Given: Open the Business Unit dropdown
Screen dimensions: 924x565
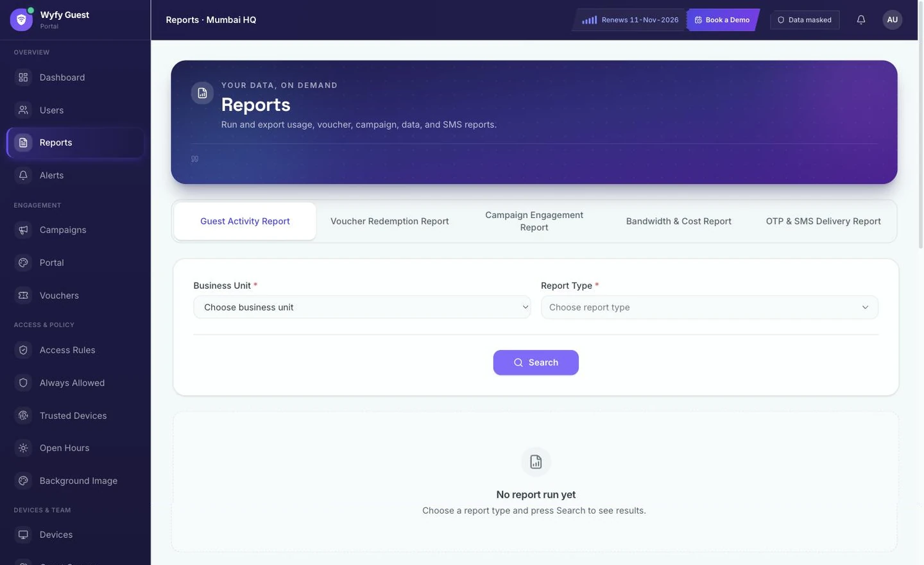Looking at the screenshot, I should (362, 307).
